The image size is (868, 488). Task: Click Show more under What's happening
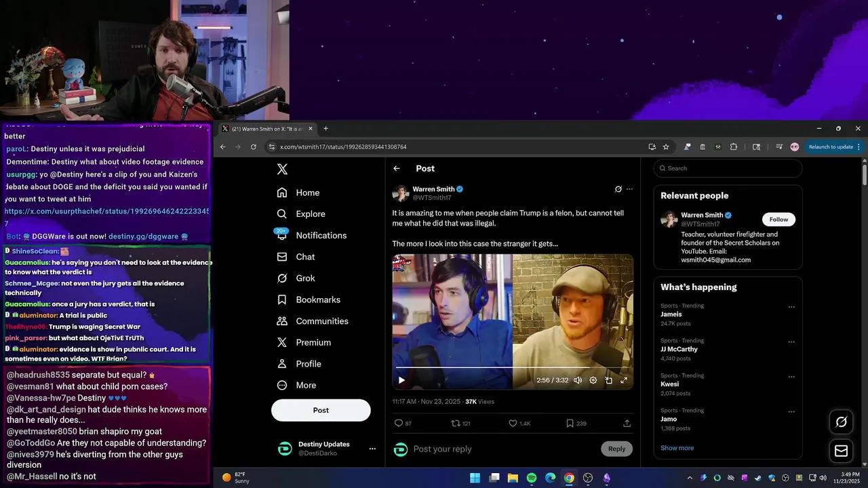pyautogui.click(x=677, y=448)
